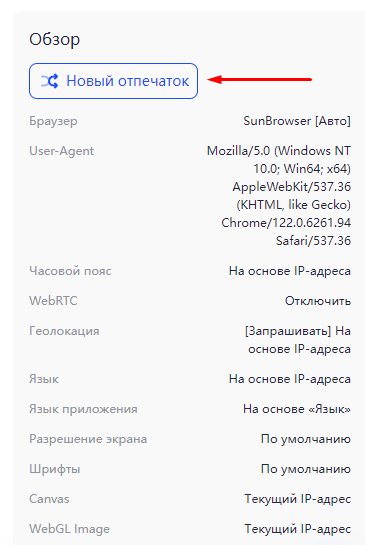Click the Язык row value

pos(290,379)
